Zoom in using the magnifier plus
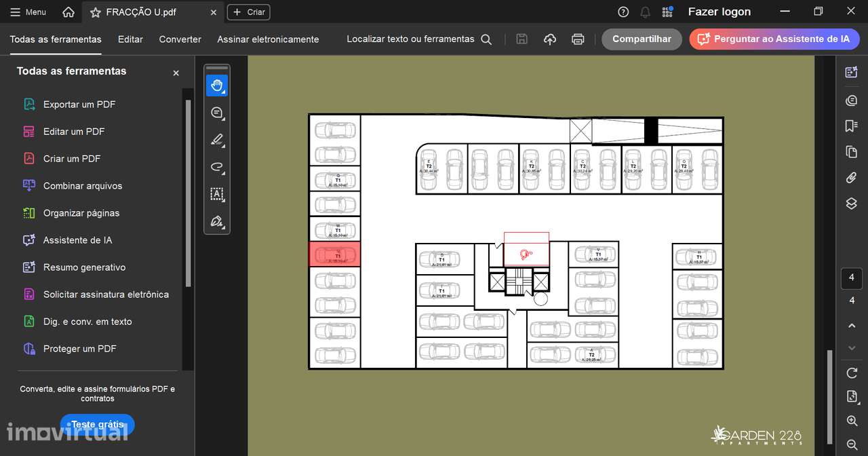The height and width of the screenshot is (456, 868). click(x=852, y=421)
